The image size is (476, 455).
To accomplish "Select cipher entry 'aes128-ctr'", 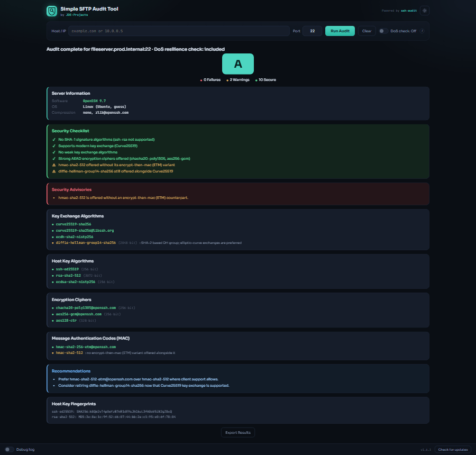I will pos(66,321).
